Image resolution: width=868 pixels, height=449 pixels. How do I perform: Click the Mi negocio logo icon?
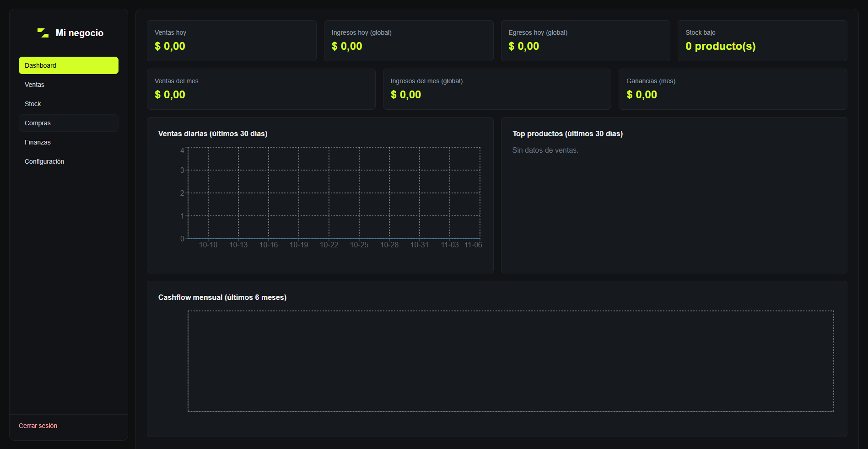point(43,33)
